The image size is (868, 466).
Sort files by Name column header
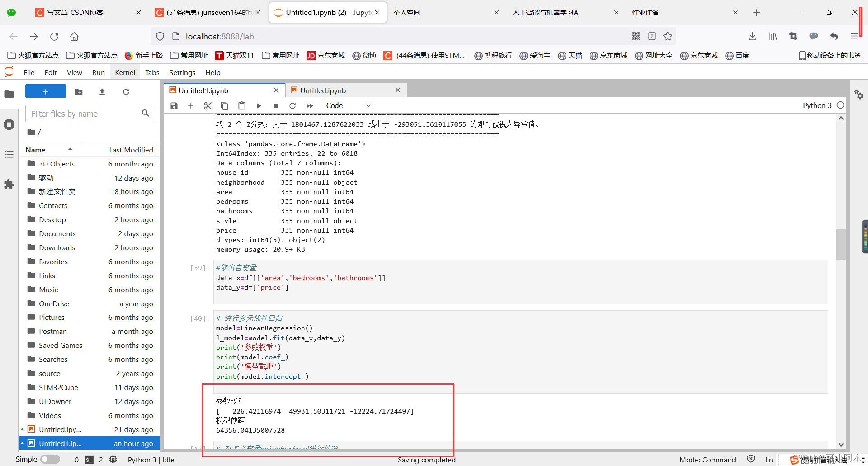(51, 150)
